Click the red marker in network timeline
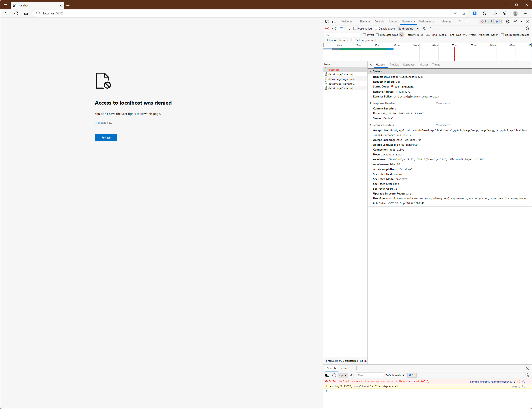Screen dimensions: 532x409 (454, 54)
